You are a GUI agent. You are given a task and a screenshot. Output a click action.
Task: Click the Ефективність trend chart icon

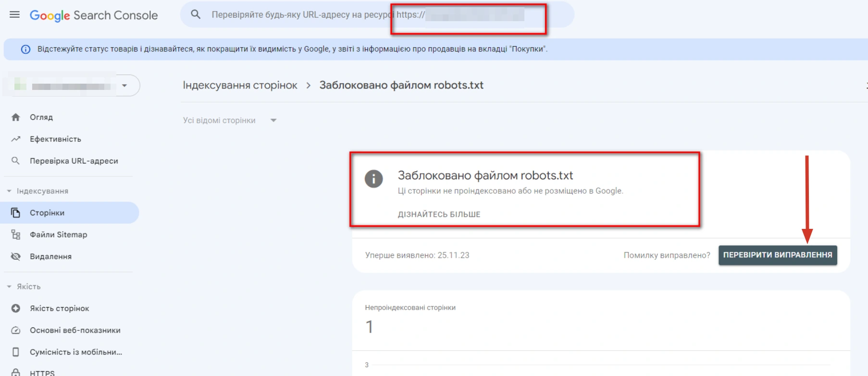(16, 139)
